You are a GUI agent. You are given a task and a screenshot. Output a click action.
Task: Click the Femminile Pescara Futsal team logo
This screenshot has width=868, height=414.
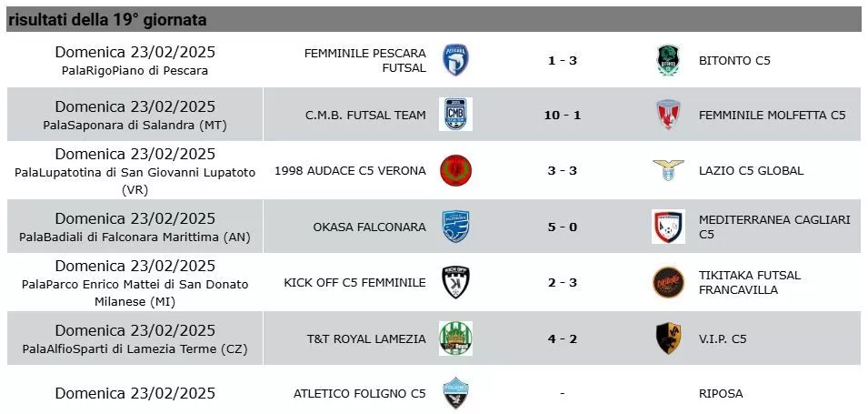click(x=455, y=60)
